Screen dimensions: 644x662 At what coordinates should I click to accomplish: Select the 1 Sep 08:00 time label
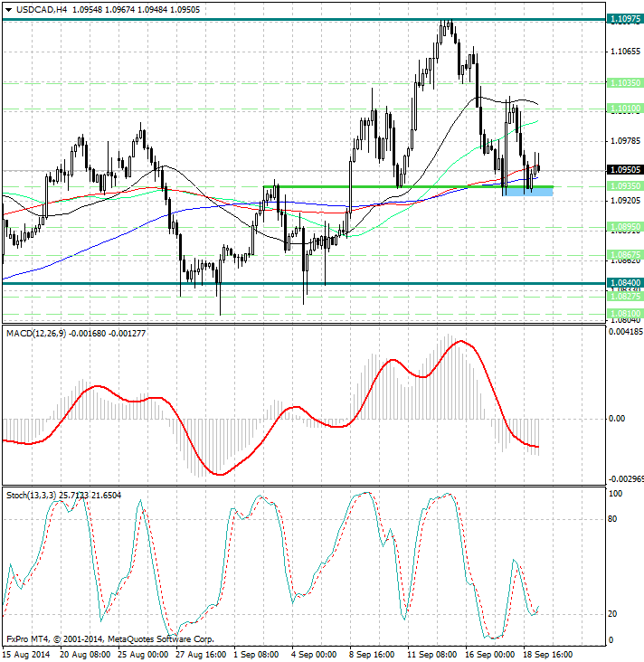point(256,655)
